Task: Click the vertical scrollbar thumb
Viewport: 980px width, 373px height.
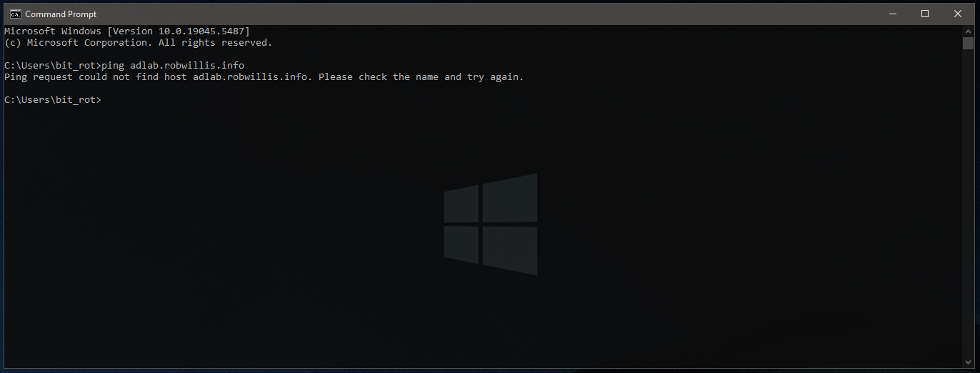Action: pos(968,44)
